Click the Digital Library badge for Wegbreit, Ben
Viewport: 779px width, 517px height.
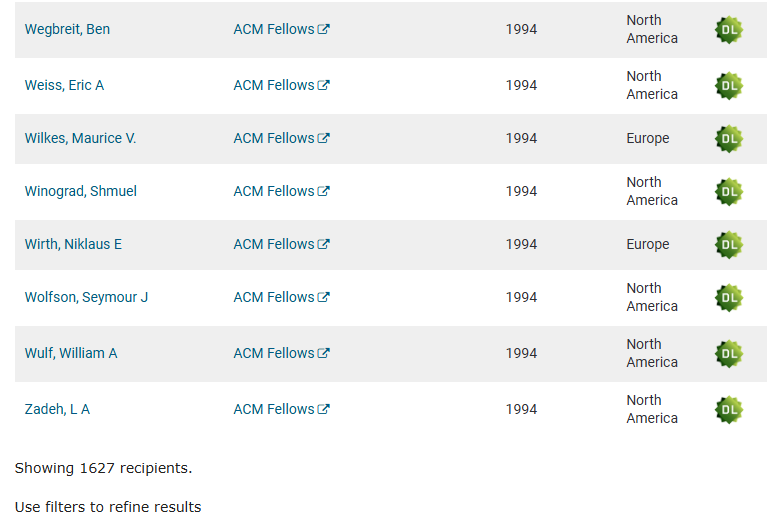click(x=729, y=30)
